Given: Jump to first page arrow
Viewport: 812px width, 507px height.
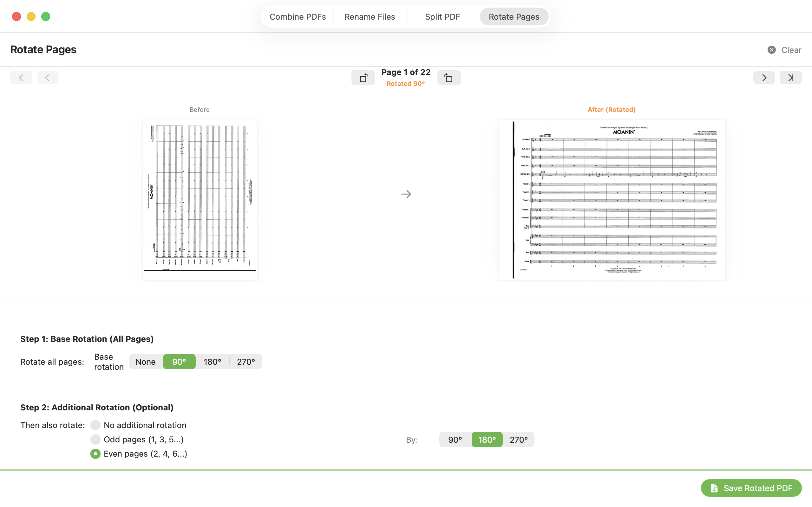Looking at the screenshot, I should [x=21, y=78].
